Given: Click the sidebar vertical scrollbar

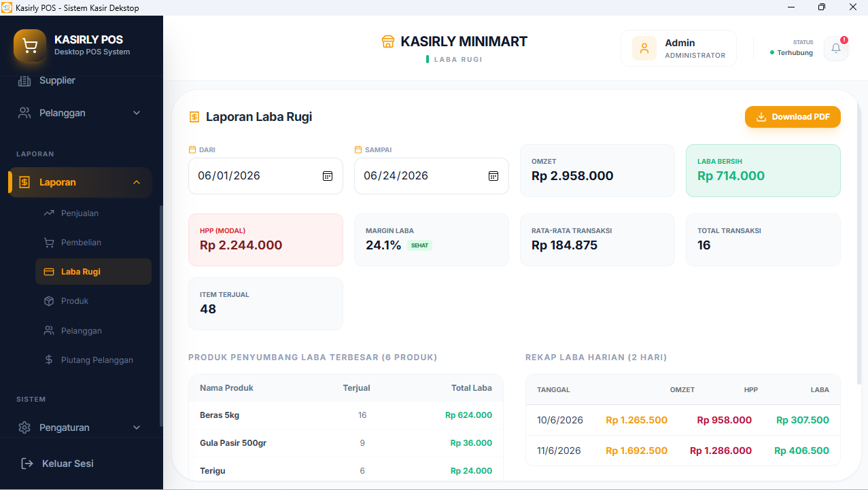Looking at the screenshot, I should [160, 316].
